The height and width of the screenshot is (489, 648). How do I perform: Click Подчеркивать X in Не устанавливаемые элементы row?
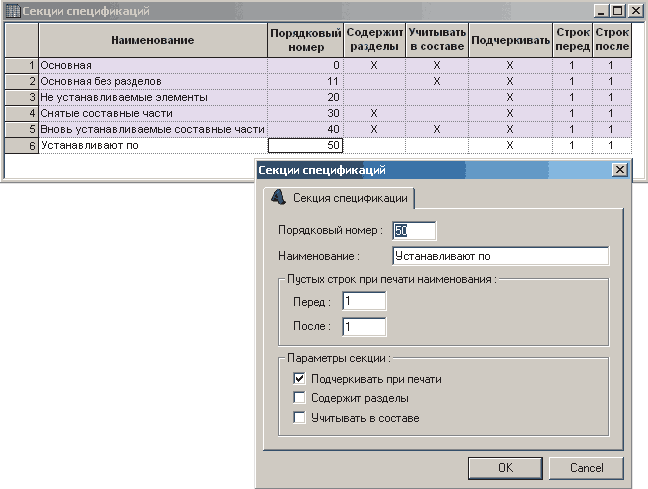(x=510, y=98)
